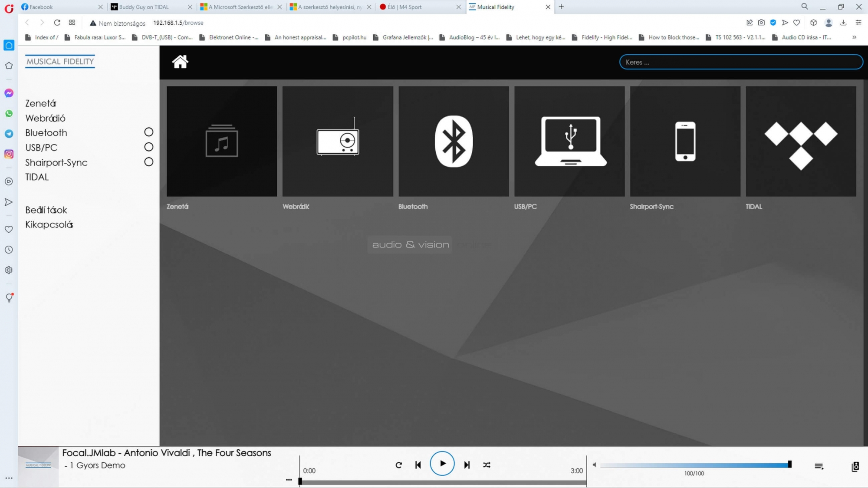Select TIDAL in the left sidebar

point(37,177)
